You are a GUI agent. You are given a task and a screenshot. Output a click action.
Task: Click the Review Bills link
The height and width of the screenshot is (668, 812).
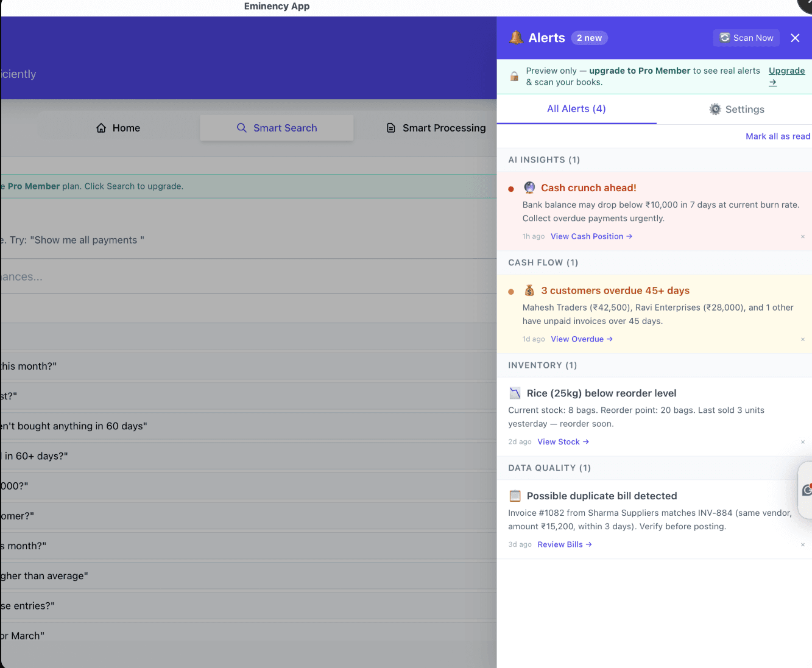(565, 544)
